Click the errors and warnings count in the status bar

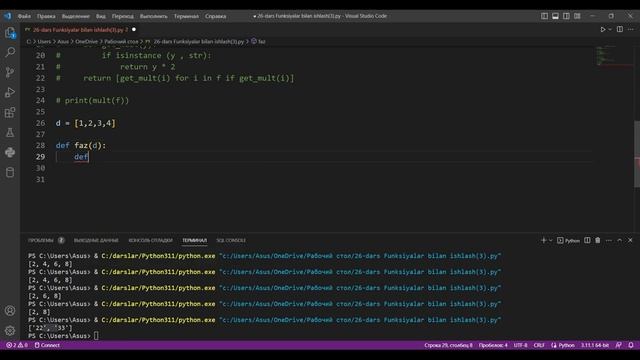click(x=17, y=345)
